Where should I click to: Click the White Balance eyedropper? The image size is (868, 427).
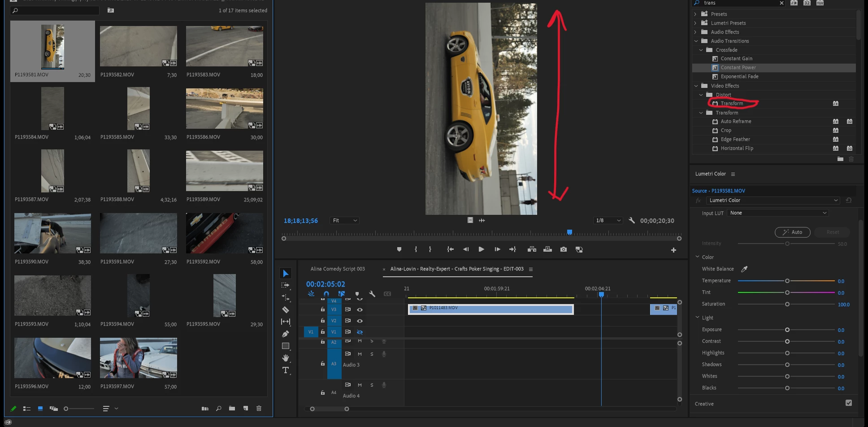coord(744,269)
